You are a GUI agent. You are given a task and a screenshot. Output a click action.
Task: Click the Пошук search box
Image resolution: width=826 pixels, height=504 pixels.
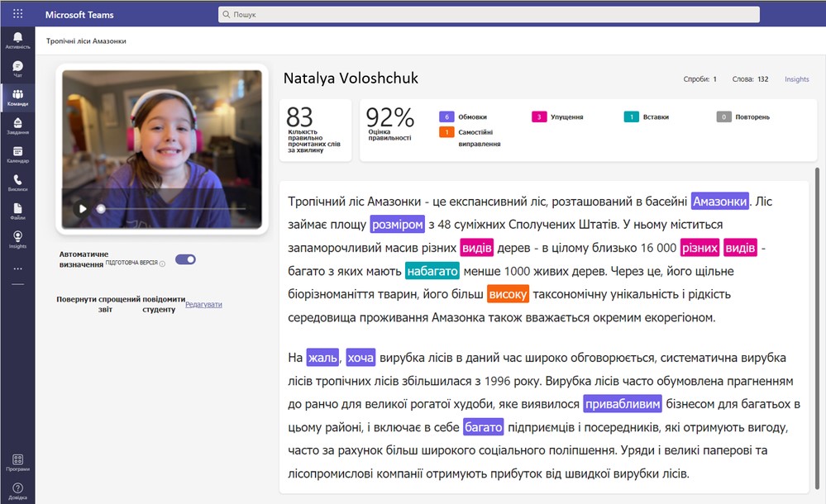pos(488,14)
